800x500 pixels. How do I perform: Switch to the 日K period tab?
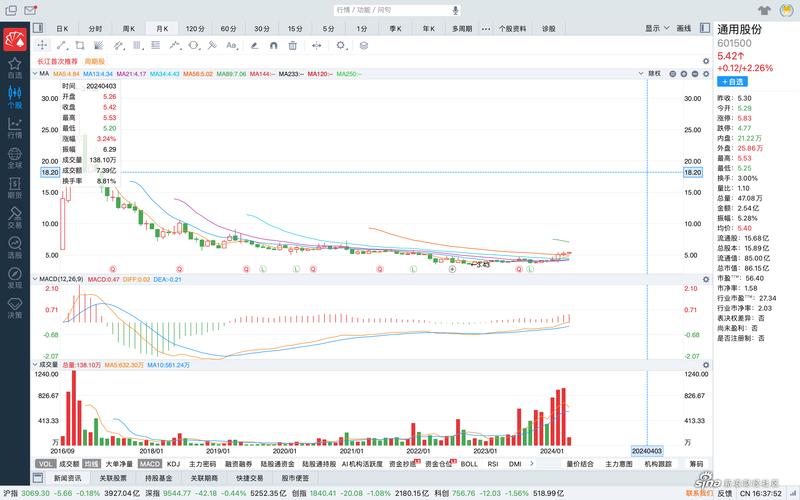click(x=62, y=29)
